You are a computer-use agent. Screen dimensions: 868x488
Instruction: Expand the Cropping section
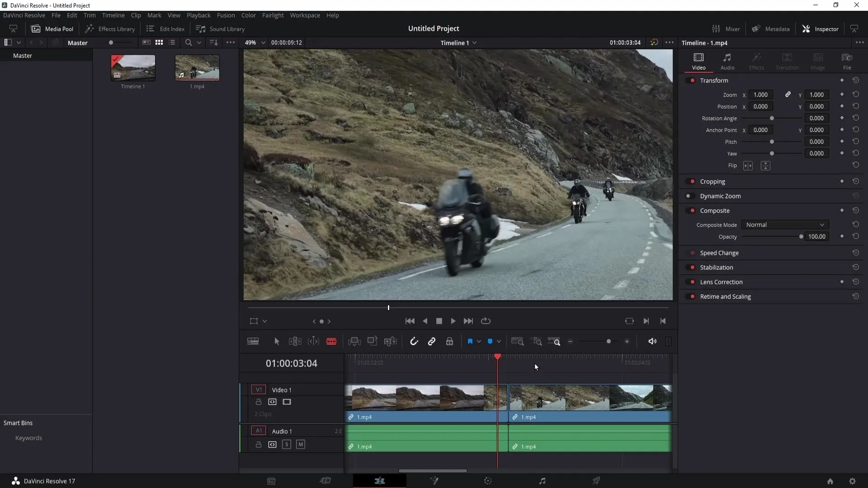pyautogui.click(x=714, y=181)
